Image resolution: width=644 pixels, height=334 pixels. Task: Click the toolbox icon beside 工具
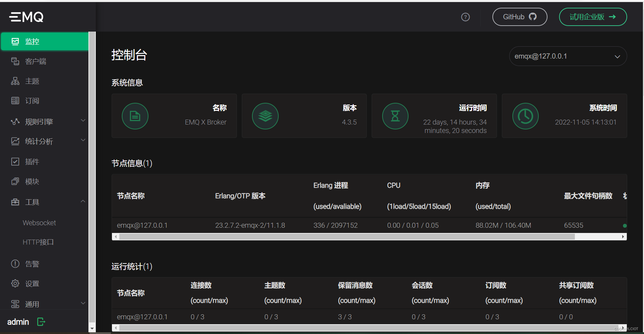15,202
